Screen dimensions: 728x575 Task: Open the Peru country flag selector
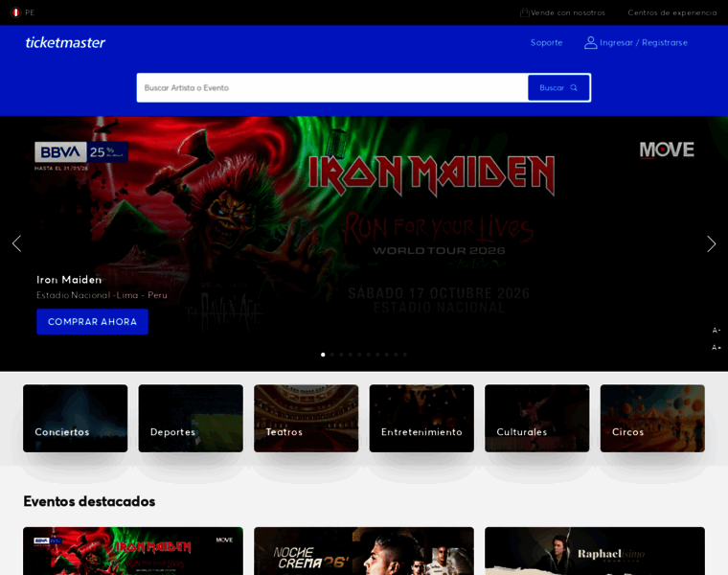pyautogui.click(x=15, y=12)
